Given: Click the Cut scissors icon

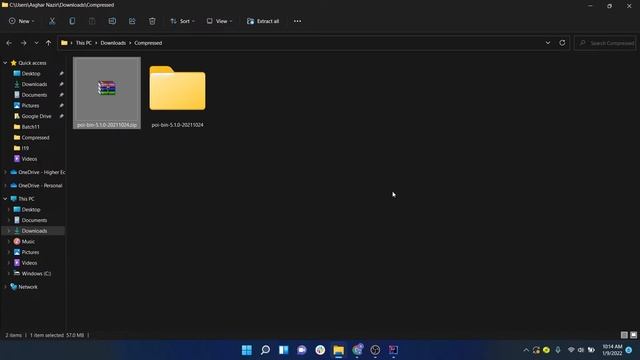Looking at the screenshot, I should 52,21.
